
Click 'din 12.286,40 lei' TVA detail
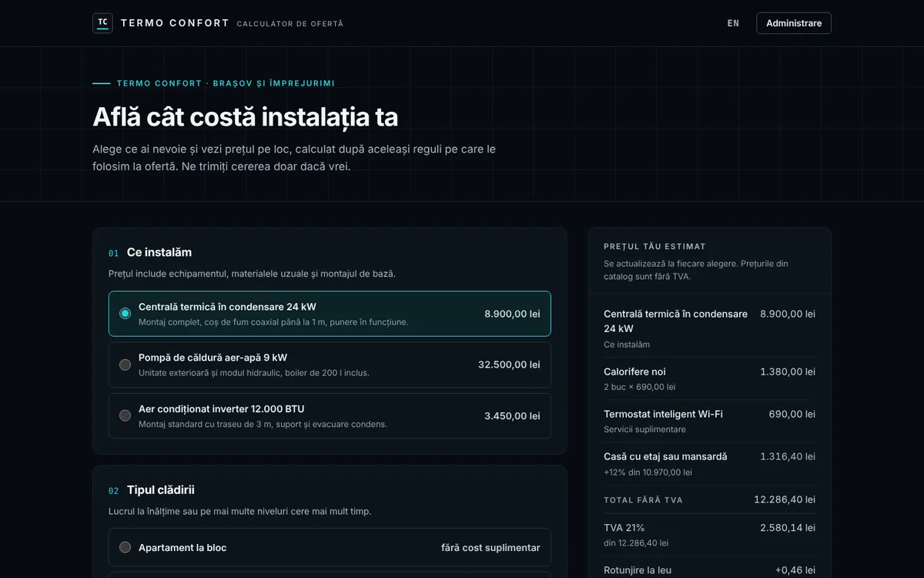click(x=636, y=543)
